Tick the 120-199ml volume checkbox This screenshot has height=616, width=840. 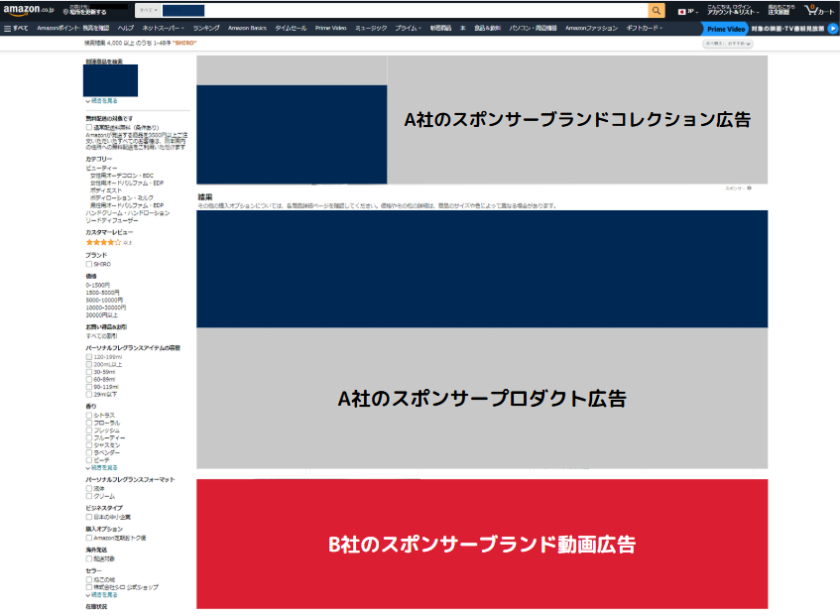pos(89,357)
